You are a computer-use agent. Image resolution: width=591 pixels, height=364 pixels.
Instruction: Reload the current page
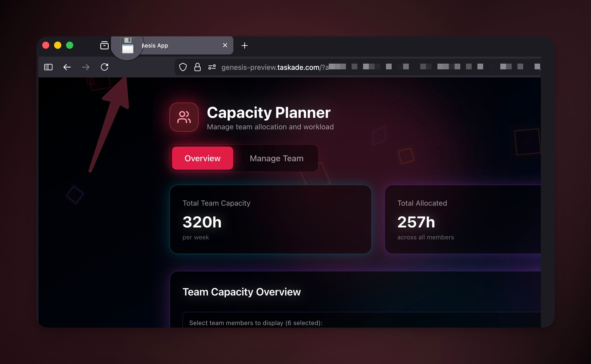point(104,67)
